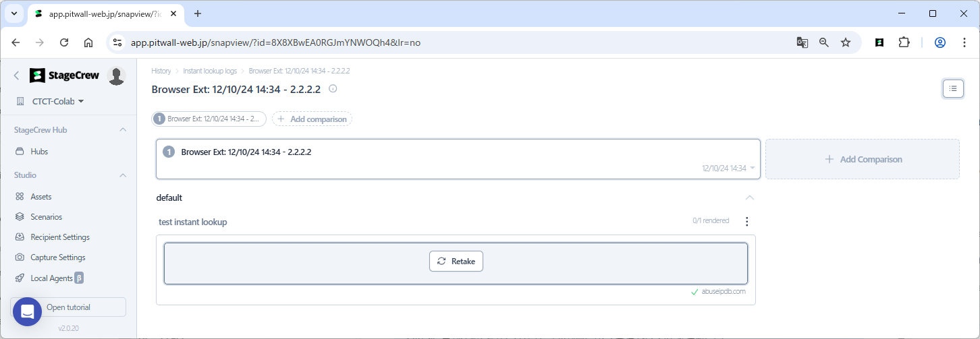Click the 0/1 rendered counter

tap(711, 220)
